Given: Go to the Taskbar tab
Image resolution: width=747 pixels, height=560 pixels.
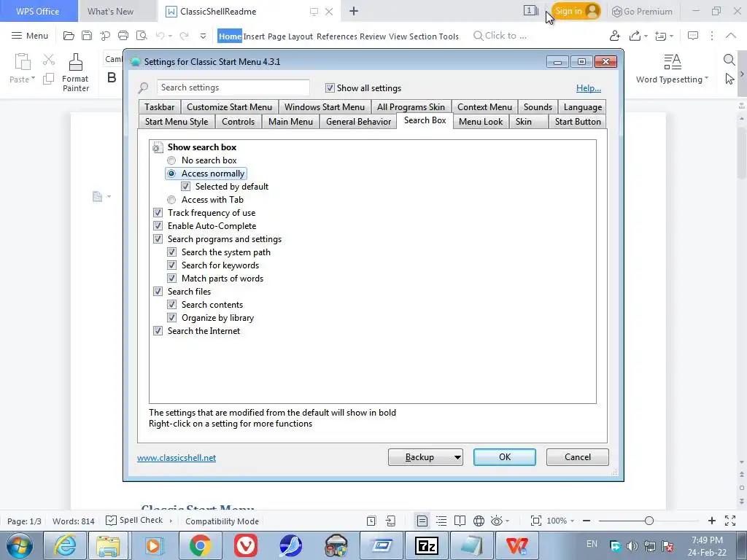Looking at the screenshot, I should point(160,107).
